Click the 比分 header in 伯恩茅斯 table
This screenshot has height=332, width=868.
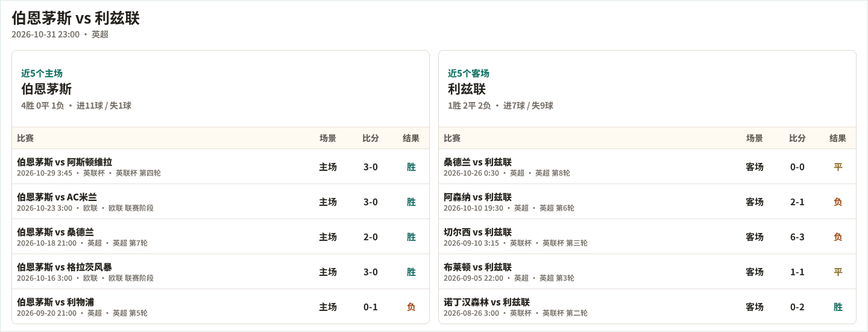click(x=371, y=138)
